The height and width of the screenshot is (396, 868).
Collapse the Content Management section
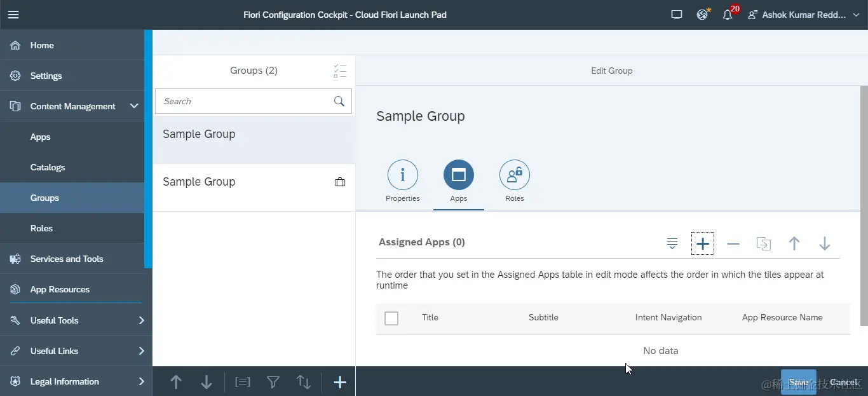click(x=134, y=106)
